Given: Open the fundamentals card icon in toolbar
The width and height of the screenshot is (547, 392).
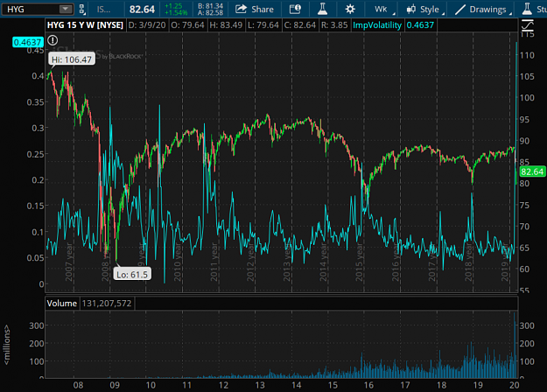Looking at the screenshot, I should click(x=295, y=10).
